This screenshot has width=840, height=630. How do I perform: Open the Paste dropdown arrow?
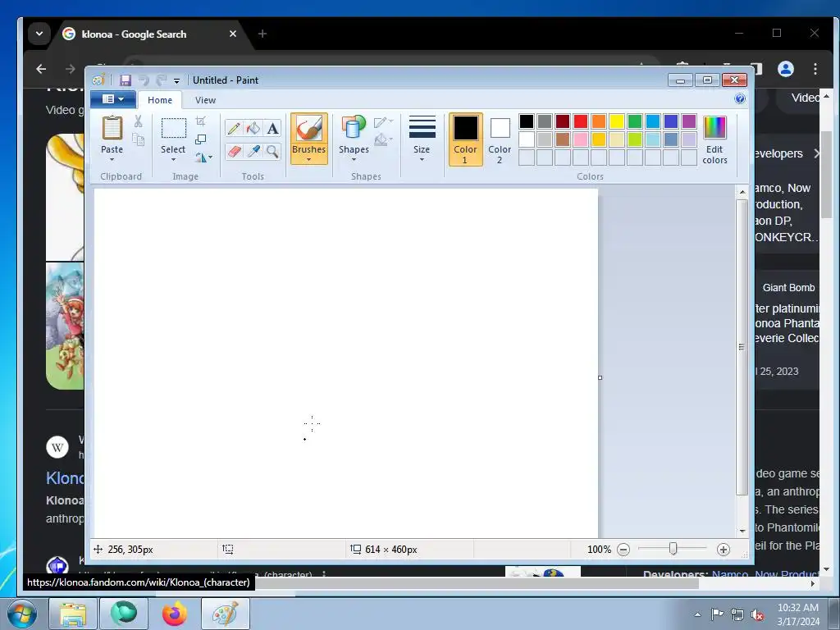click(112, 160)
